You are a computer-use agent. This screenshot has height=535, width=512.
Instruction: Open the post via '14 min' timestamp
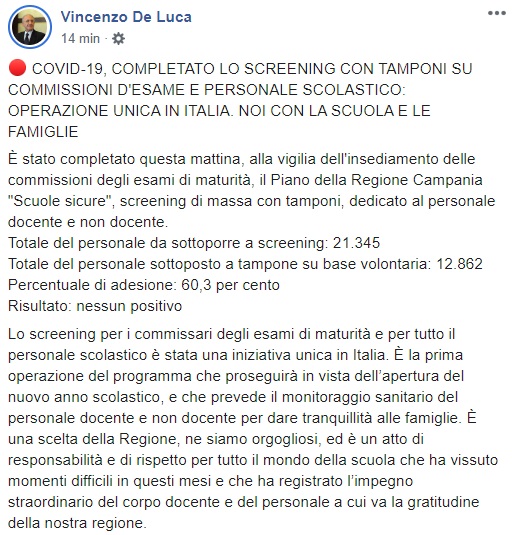[81, 39]
